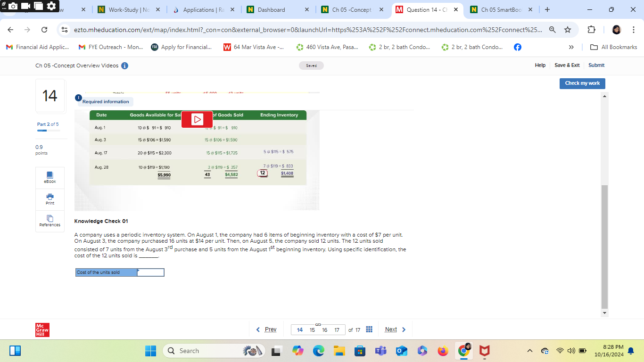
Task: Take a screenshot with the capture overlay camera
Action: [13, 6]
